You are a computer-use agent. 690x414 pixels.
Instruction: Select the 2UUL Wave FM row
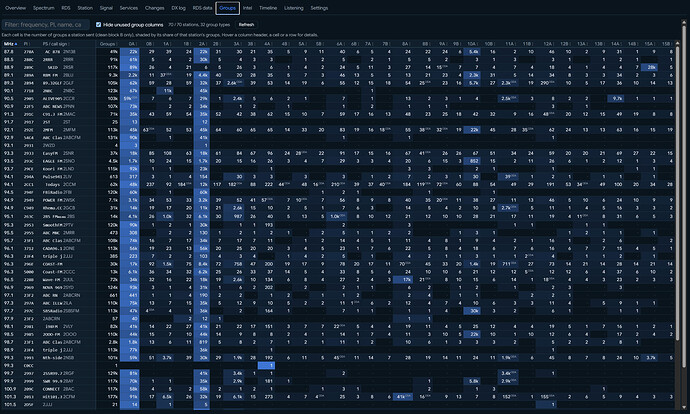338,279
